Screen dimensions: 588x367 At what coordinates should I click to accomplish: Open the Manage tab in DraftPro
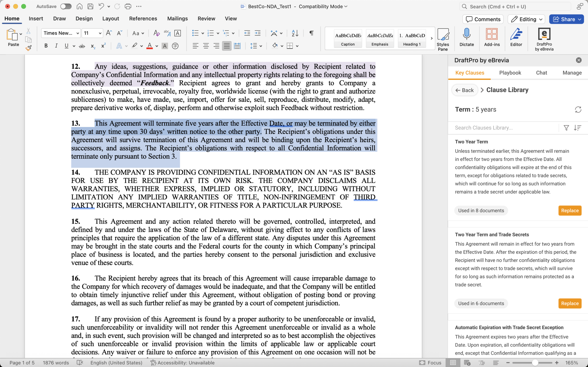pyautogui.click(x=572, y=73)
